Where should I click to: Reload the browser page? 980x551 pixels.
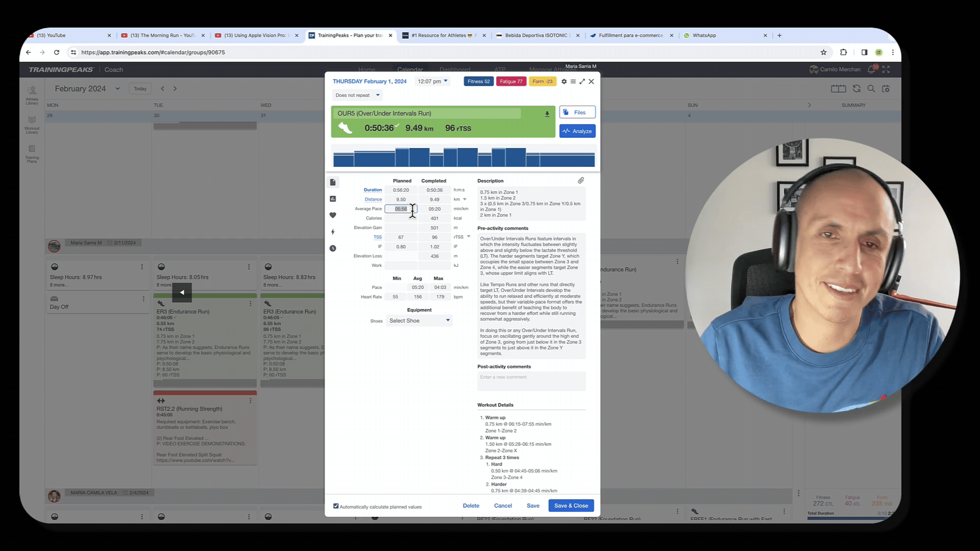point(57,52)
